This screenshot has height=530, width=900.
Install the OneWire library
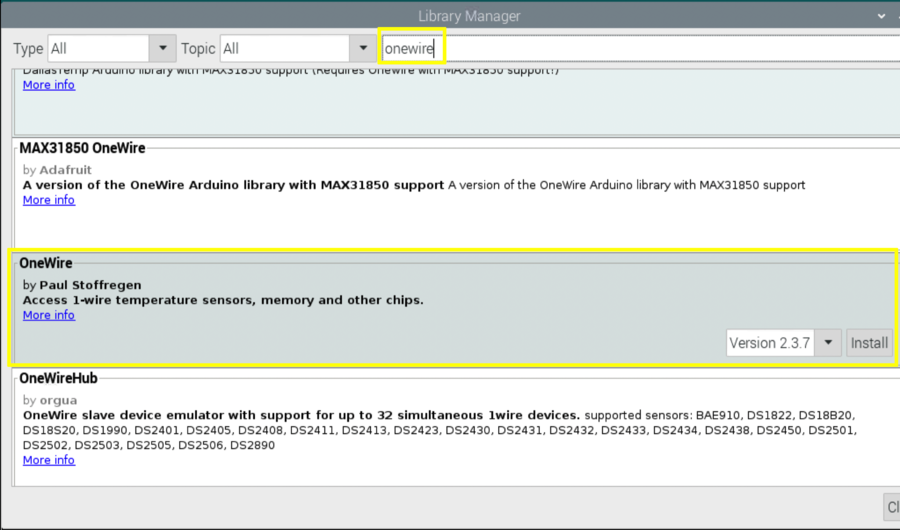tap(869, 343)
